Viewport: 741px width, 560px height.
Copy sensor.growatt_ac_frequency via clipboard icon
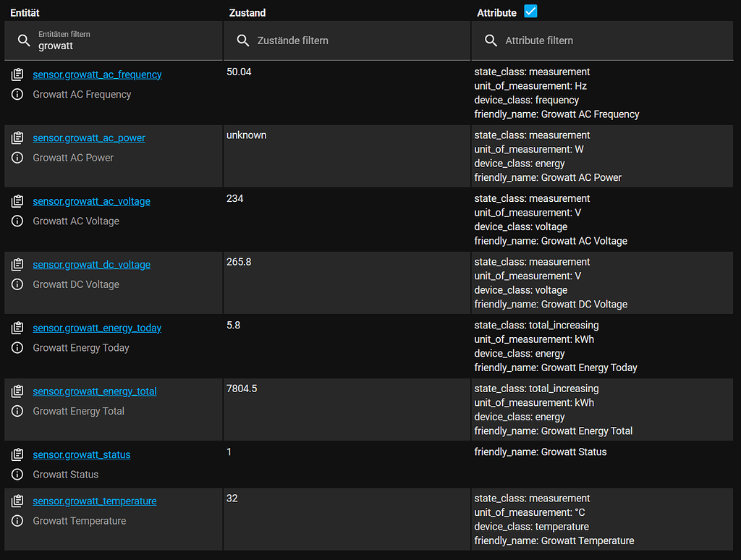coord(17,74)
